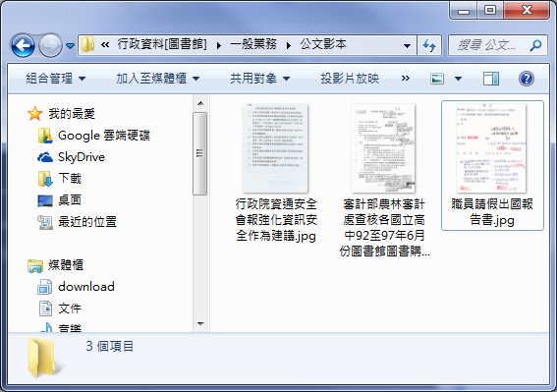The image size is (557, 392).
Task: Click the Forward navigation arrow
Action: tap(50, 45)
